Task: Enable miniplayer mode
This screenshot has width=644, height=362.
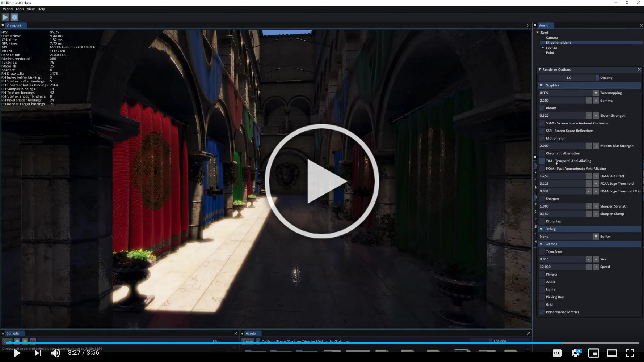Action: pos(594,353)
